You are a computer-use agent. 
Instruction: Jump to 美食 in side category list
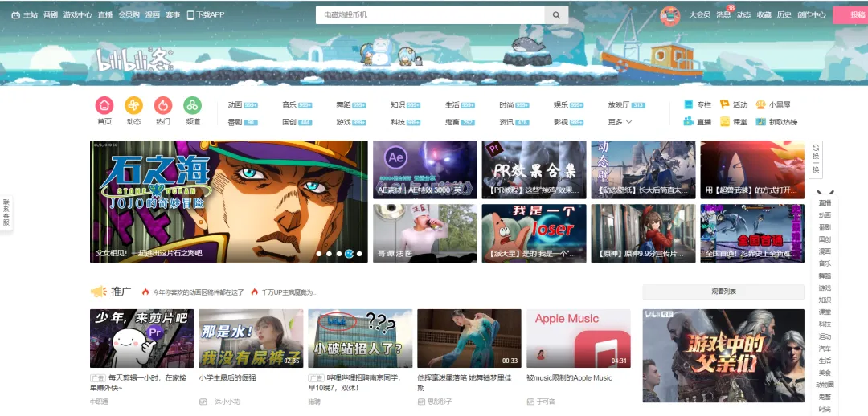point(825,373)
